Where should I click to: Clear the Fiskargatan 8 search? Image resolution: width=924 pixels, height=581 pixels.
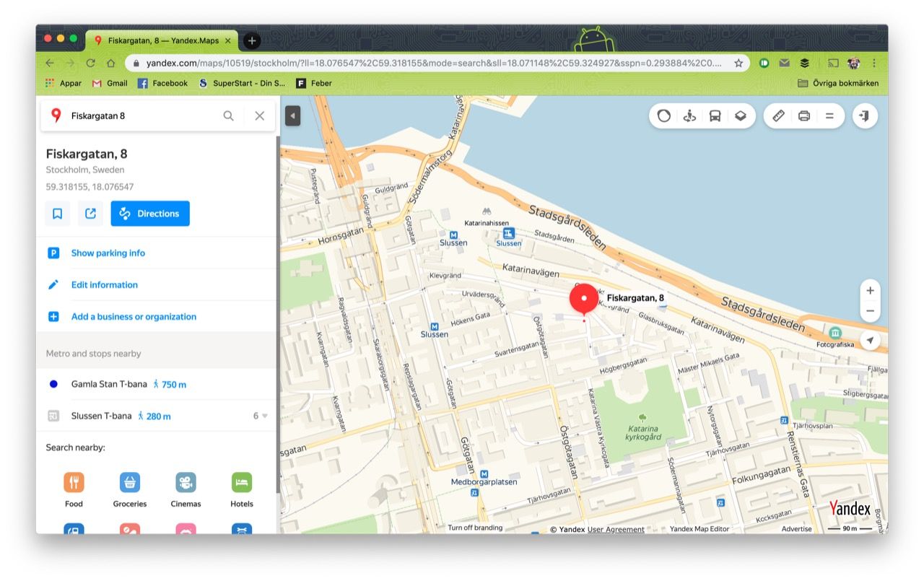(x=260, y=115)
